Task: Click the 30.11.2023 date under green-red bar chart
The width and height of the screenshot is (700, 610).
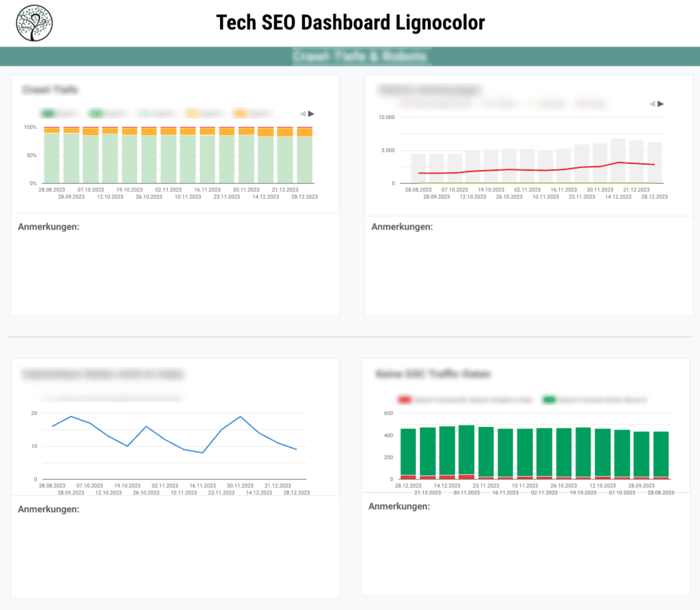Action: coord(466,493)
